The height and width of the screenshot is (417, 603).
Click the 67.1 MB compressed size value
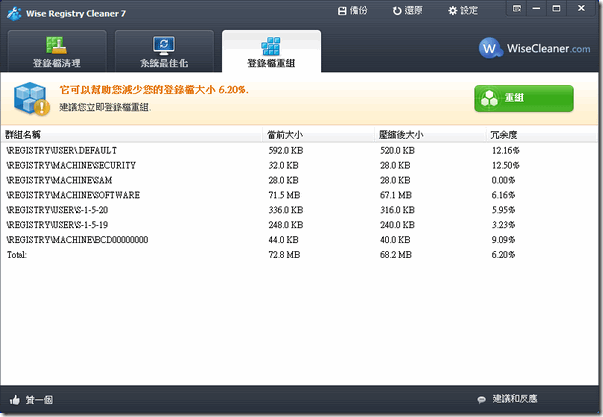tap(396, 195)
